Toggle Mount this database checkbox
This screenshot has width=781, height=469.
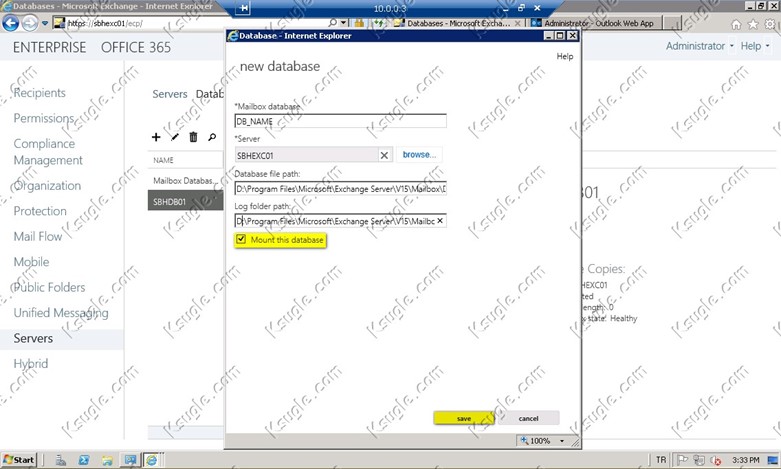pos(241,239)
